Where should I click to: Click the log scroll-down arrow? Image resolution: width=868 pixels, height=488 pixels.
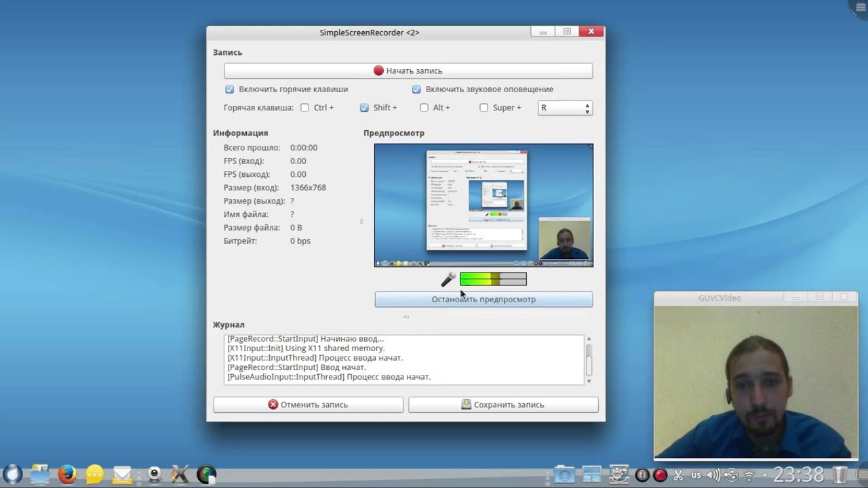tap(589, 381)
